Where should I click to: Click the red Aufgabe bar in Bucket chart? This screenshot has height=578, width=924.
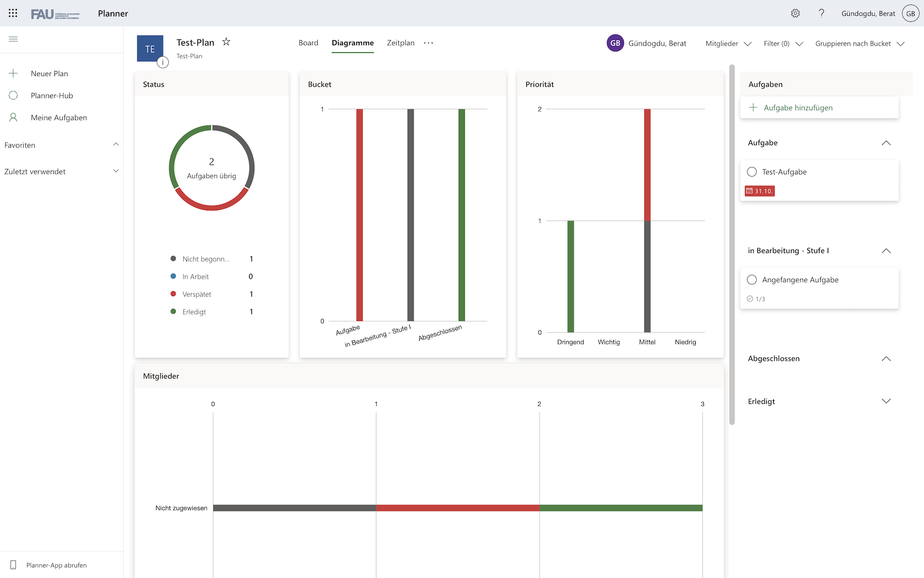click(x=360, y=215)
